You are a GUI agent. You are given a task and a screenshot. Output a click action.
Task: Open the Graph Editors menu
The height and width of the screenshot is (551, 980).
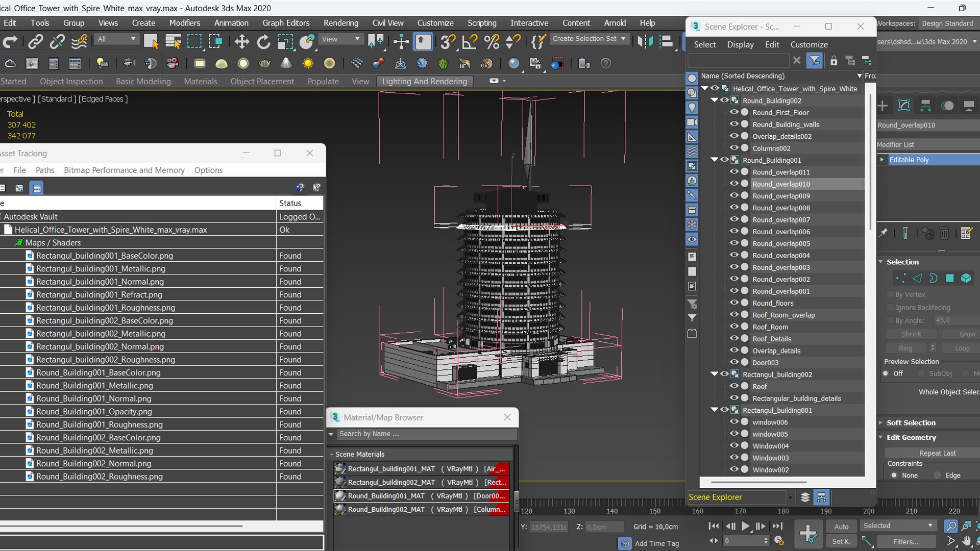tap(286, 23)
